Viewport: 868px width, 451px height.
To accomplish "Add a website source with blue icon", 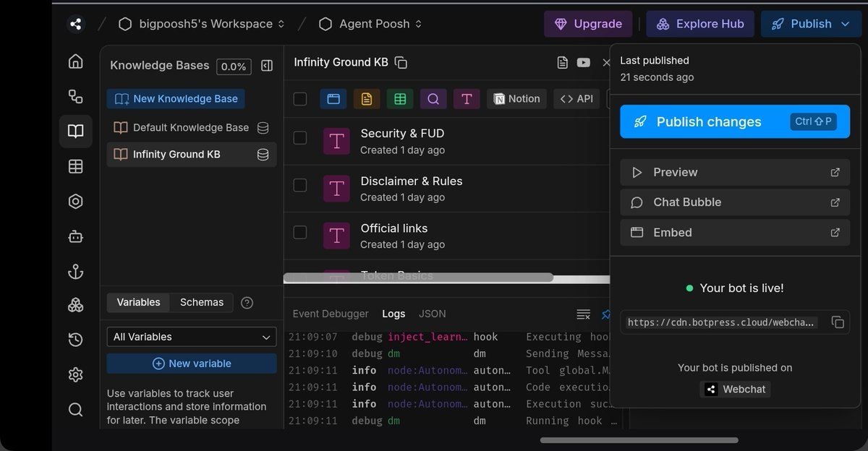I will coord(333,99).
